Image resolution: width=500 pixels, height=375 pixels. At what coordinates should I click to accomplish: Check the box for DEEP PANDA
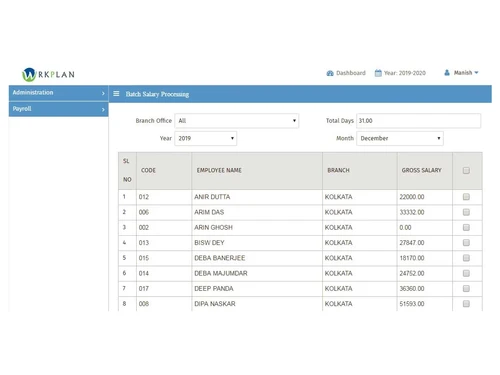[x=466, y=288]
